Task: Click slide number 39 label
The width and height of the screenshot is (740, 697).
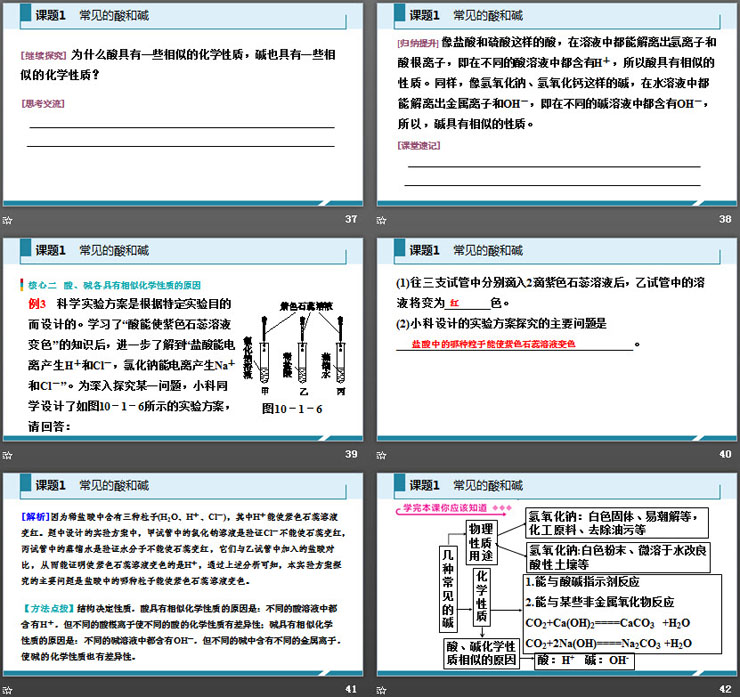Action: 350,456
